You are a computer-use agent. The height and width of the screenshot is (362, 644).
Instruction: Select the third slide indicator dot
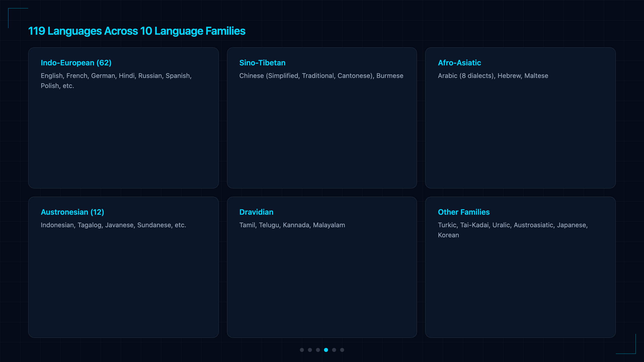[x=318, y=350]
